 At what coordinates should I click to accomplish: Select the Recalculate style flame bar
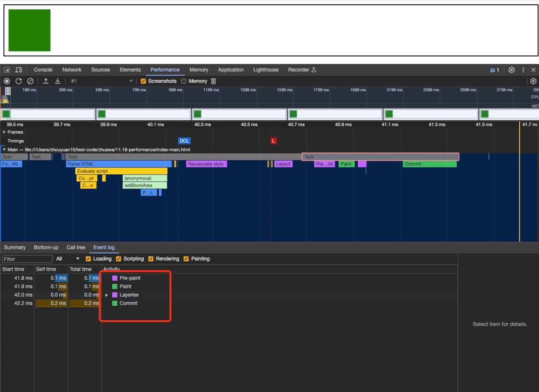point(206,164)
